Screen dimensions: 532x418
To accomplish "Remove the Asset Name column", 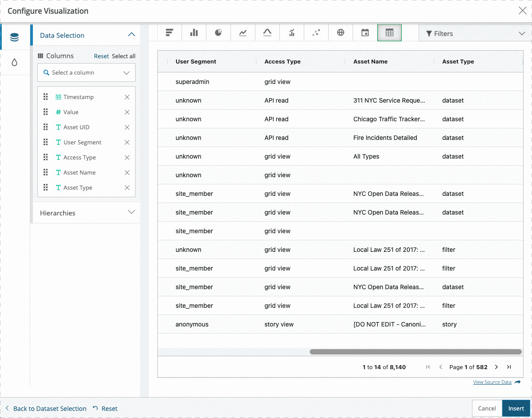I will coord(127,172).
